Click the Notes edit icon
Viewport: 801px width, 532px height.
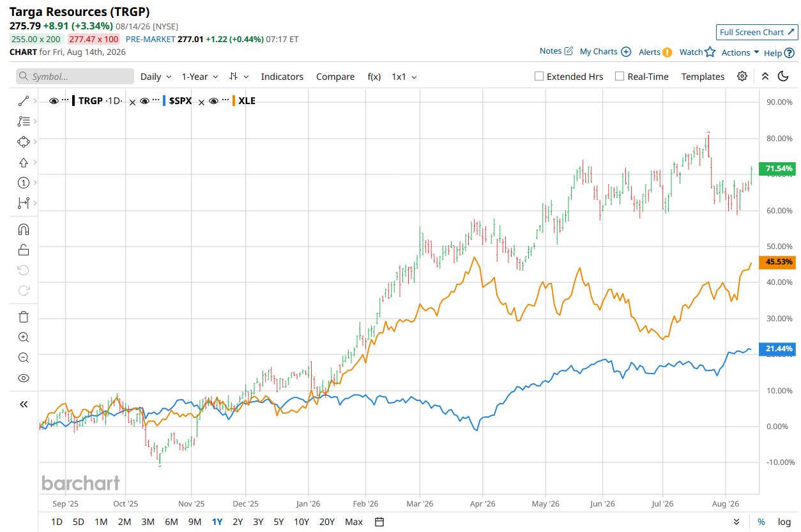click(568, 51)
